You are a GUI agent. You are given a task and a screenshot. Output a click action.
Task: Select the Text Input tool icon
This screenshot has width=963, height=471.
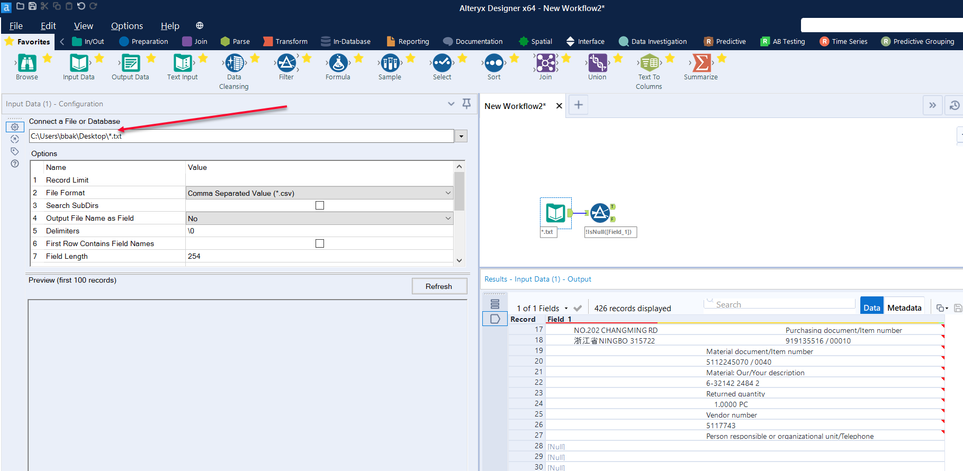click(x=182, y=63)
